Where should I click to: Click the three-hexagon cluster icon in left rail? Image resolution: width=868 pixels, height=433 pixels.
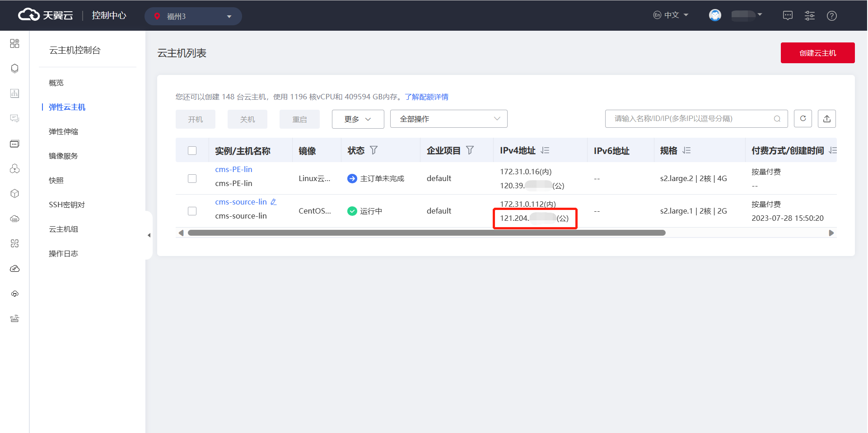coord(14,168)
